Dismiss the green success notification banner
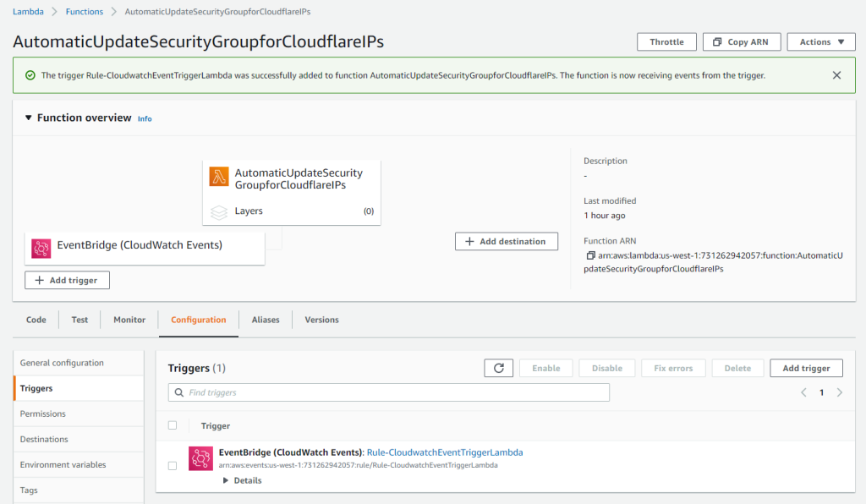 836,75
